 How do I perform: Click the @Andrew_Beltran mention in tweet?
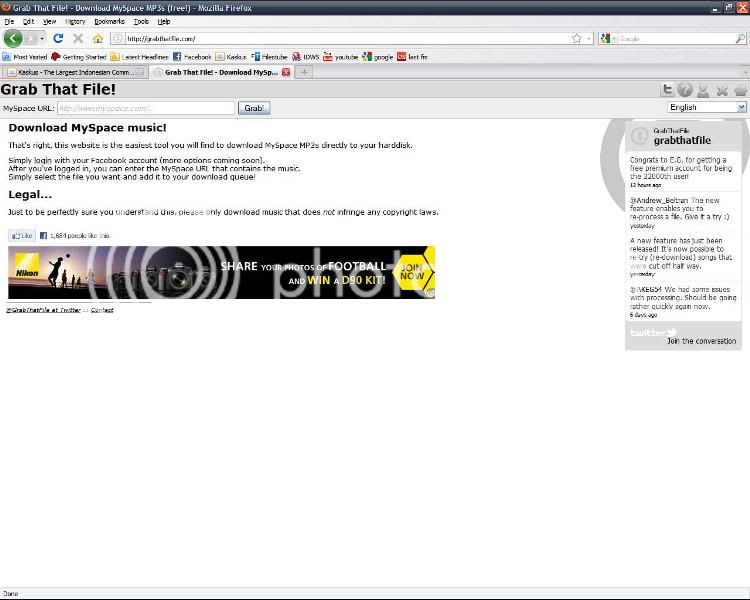(x=659, y=200)
